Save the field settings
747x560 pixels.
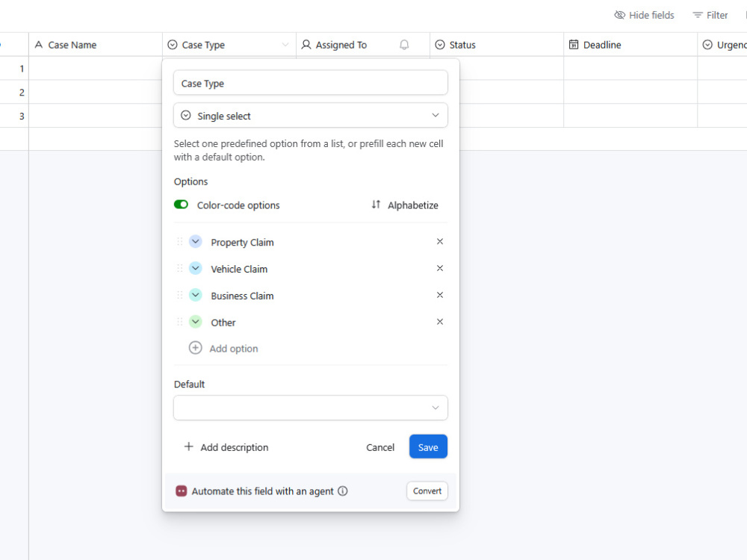(428, 447)
